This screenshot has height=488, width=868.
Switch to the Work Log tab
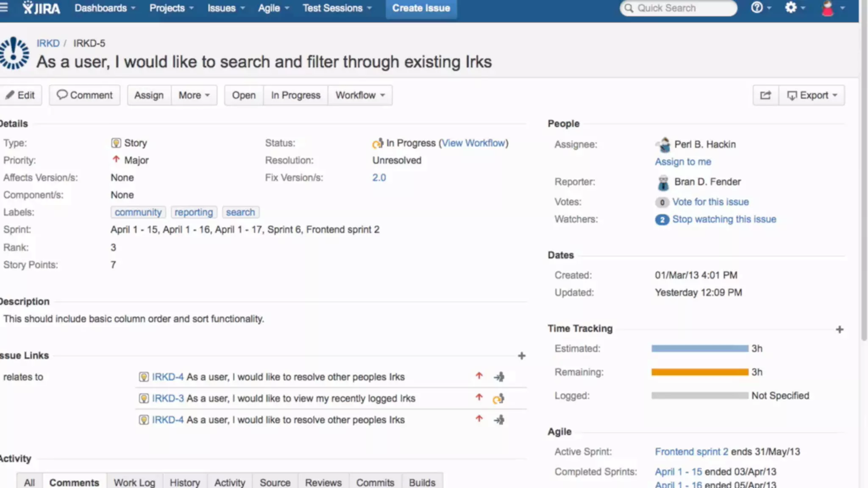tap(134, 482)
